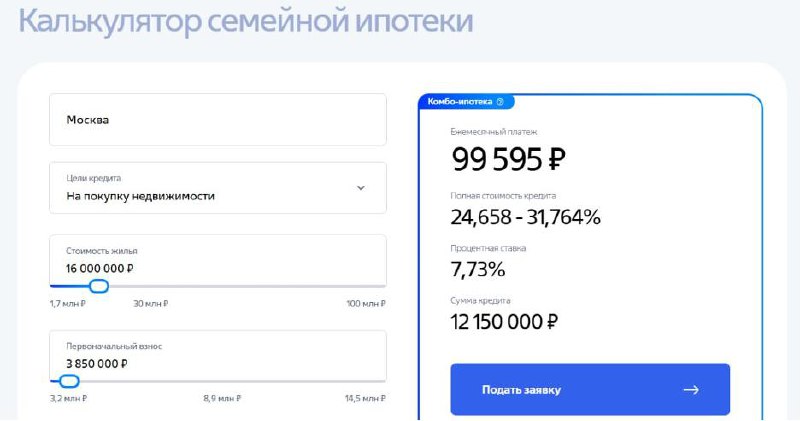
Task: Select the 8,9 млн ₽ slider mark
Action: point(220,398)
